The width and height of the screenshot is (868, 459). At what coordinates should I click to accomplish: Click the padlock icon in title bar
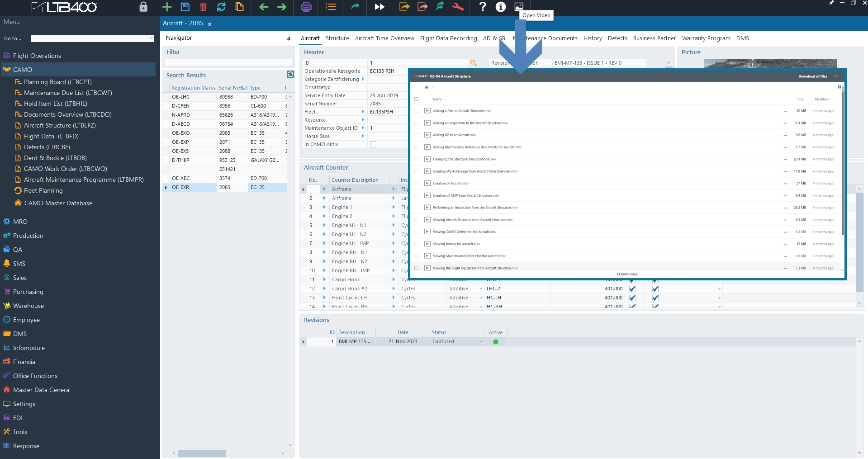[143, 7]
